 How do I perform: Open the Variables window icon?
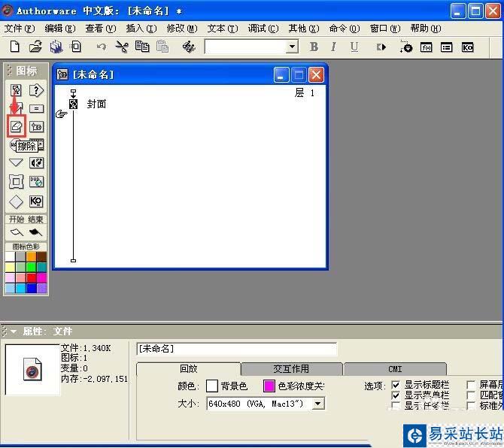click(447, 47)
